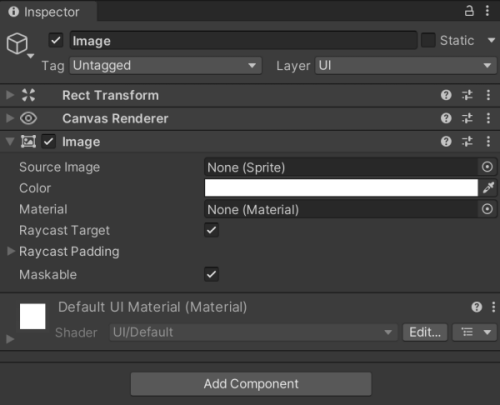This screenshot has width=500, height=405.
Task: Click the Add Component button
Action: (251, 384)
